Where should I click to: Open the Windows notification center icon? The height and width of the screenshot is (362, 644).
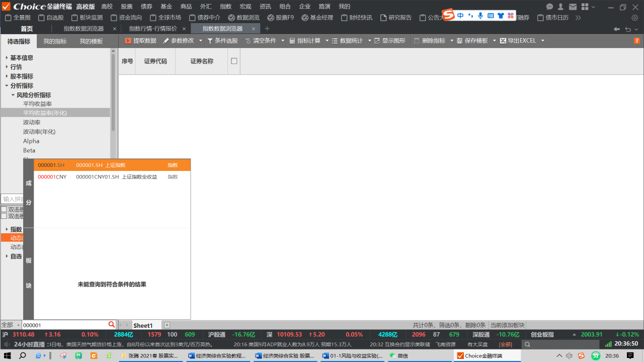coord(630,356)
